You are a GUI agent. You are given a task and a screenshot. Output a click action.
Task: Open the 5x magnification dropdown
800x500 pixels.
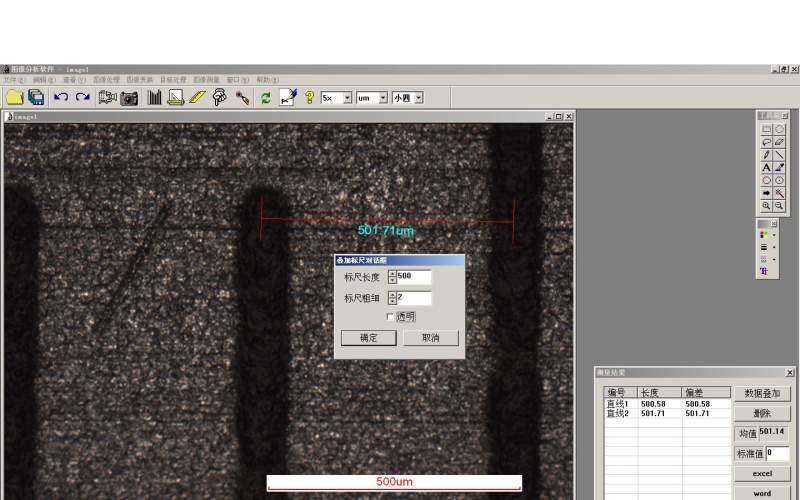347,98
